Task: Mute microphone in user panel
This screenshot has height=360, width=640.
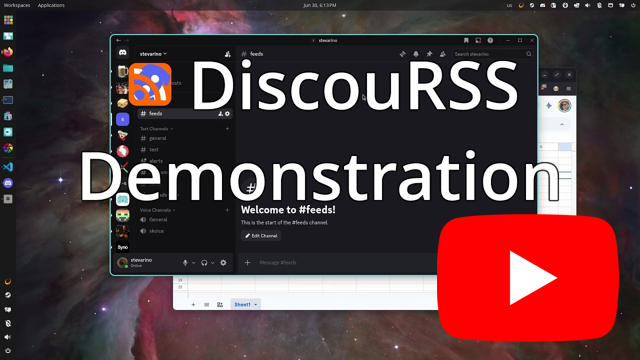Action: (185, 263)
